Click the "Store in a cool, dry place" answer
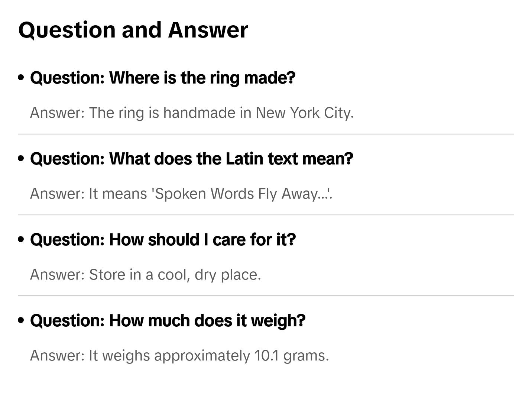The height and width of the screenshot is (398, 532). point(146,275)
